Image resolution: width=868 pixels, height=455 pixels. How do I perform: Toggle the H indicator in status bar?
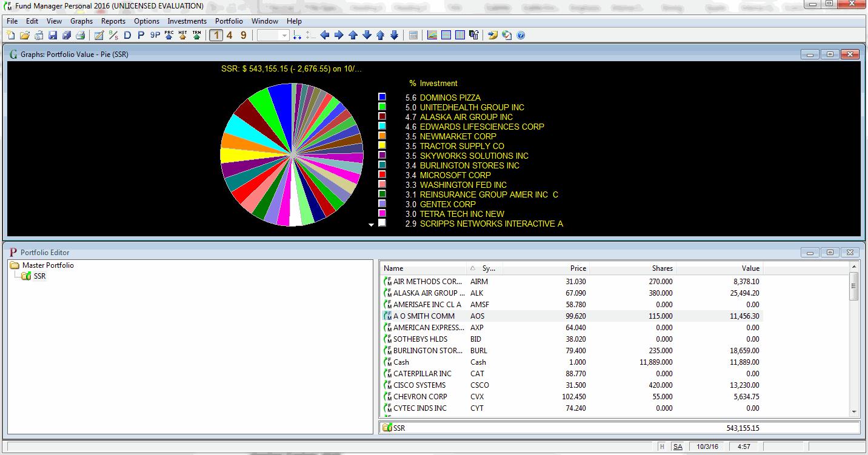(x=662, y=447)
